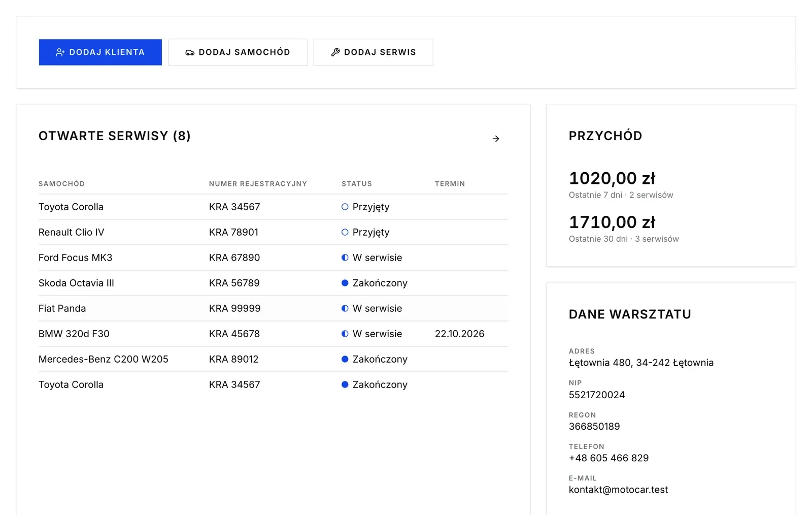Click the filled status dot for Skoda Octavia III
Screen dimensions: 812x515
345,283
